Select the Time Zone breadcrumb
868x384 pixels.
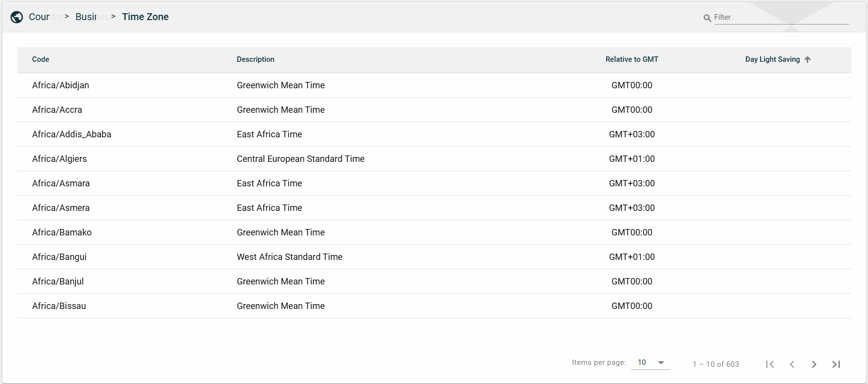pos(145,17)
